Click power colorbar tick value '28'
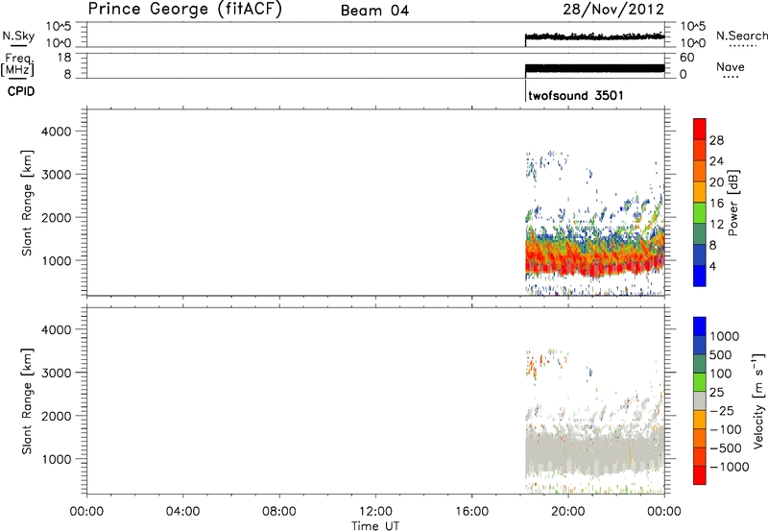768x532 pixels. point(716,140)
